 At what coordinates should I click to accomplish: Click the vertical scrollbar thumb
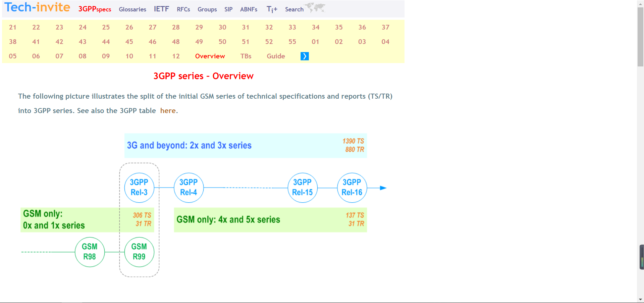click(640, 37)
